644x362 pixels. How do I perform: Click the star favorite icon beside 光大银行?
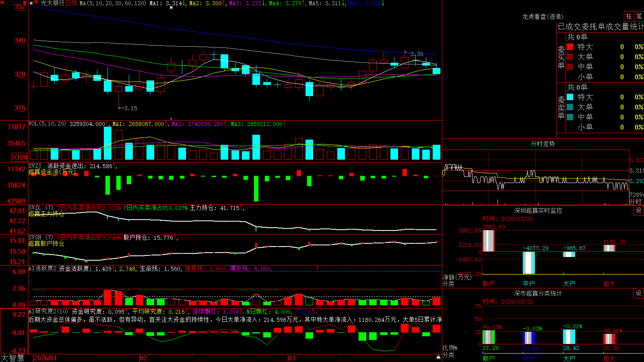pos(31,3)
